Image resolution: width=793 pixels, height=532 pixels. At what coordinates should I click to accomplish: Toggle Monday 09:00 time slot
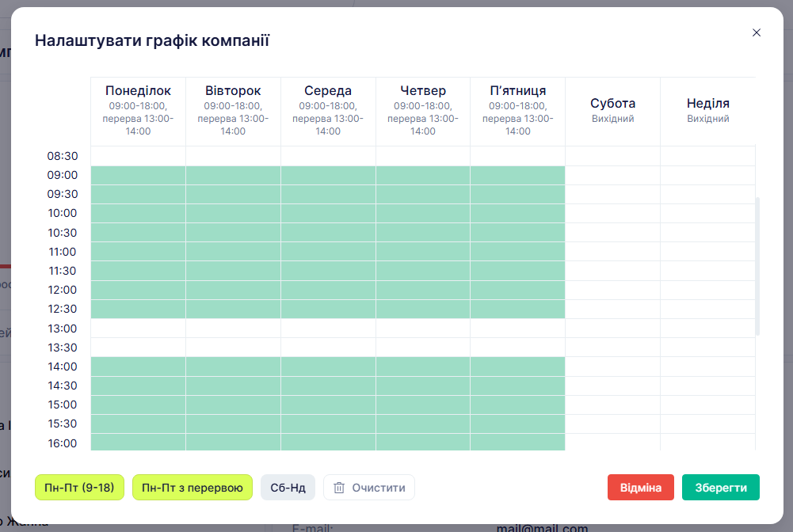click(x=138, y=175)
